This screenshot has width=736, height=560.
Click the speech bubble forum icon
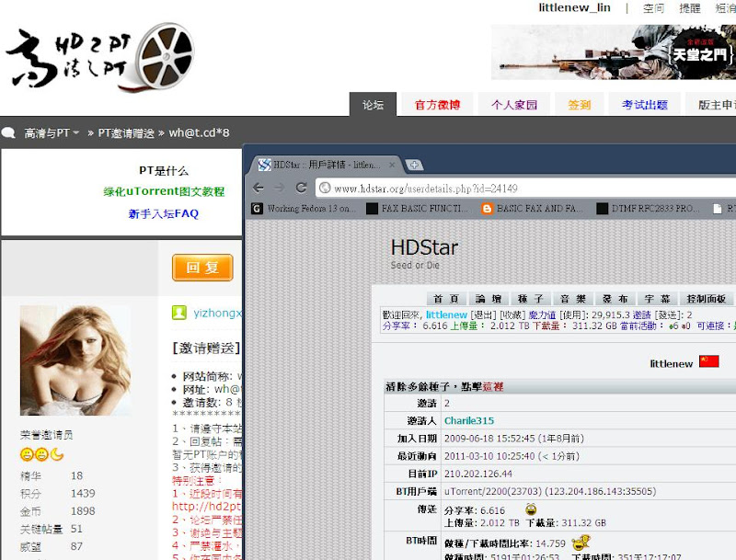click(8, 132)
